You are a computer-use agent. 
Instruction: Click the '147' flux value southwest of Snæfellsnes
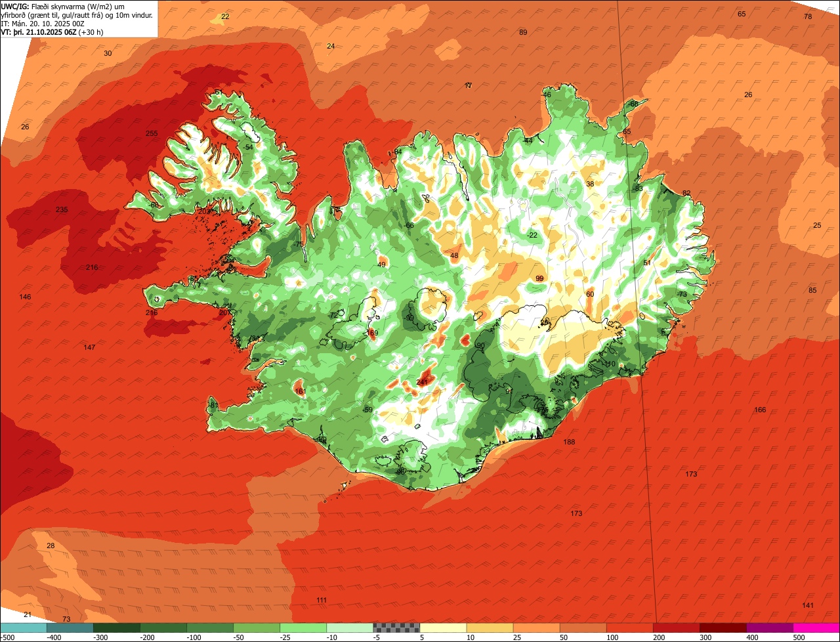90,347
